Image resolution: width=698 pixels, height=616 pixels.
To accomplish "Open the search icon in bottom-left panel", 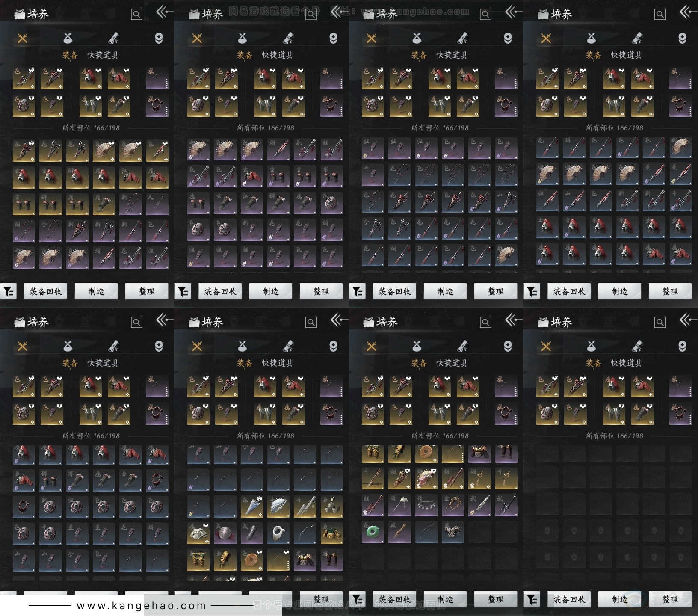I will coord(136,323).
